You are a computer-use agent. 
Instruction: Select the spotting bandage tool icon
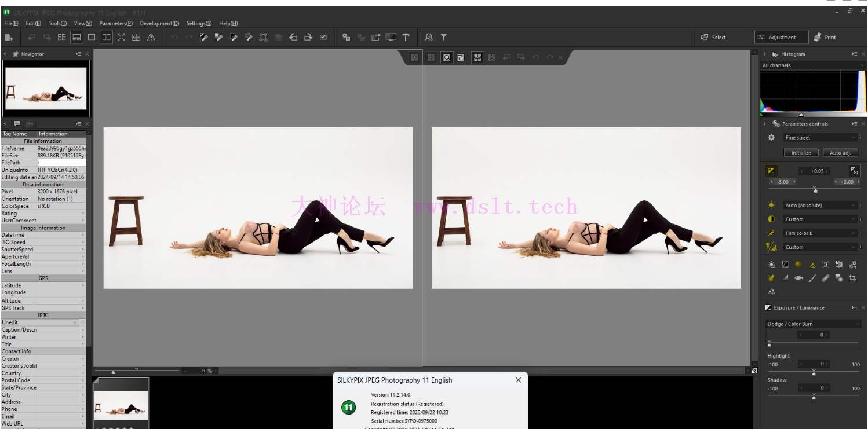tap(826, 278)
